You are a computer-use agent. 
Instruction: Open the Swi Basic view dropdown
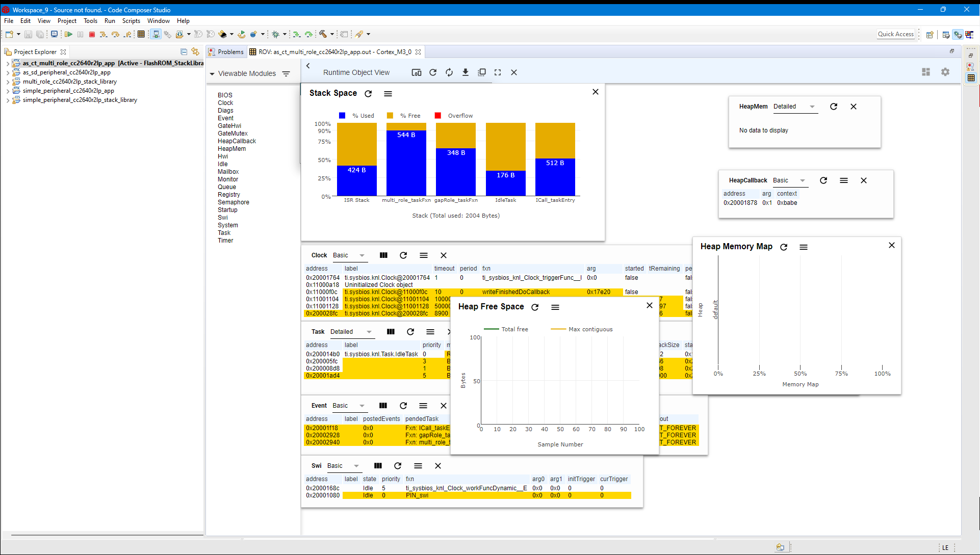pos(344,466)
